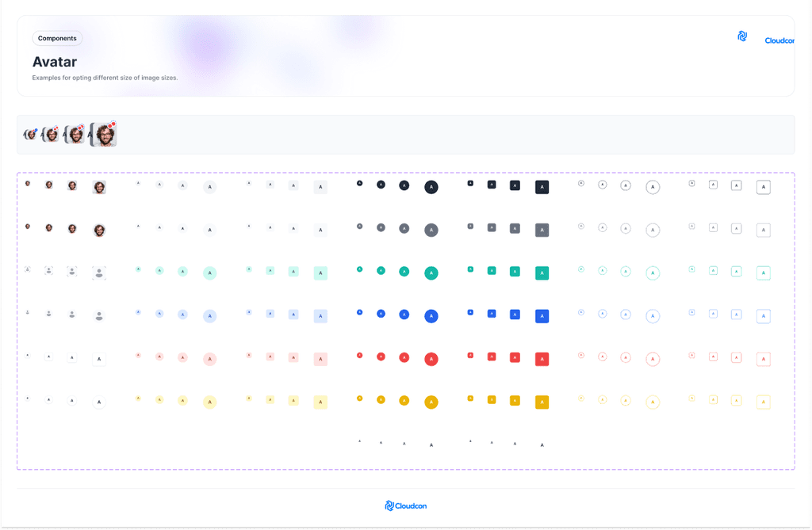This screenshot has height=530, width=812.
Task: Choose the largest solid yellow square avatar
Action: click(542, 402)
